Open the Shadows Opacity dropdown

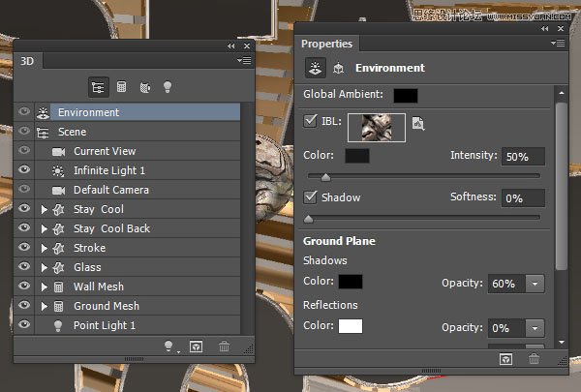535,284
